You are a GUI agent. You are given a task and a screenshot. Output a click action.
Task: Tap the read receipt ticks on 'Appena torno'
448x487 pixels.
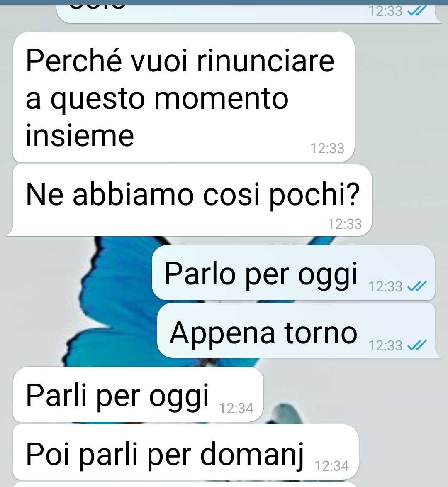[x=416, y=345]
